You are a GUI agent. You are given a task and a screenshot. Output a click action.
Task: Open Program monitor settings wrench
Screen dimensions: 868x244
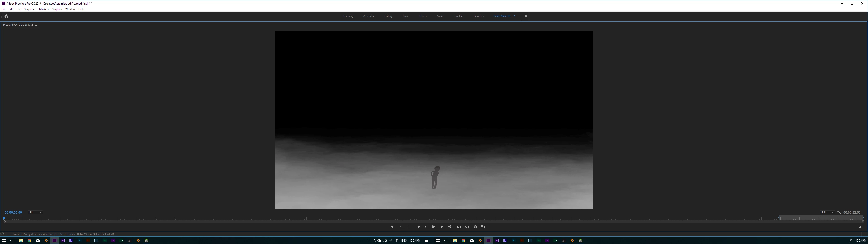[x=839, y=212]
